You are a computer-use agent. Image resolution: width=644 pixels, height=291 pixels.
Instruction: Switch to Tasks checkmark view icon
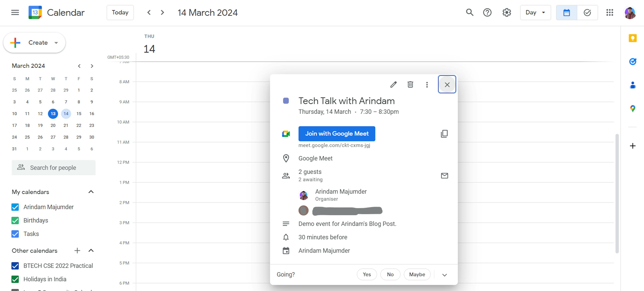coord(587,13)
